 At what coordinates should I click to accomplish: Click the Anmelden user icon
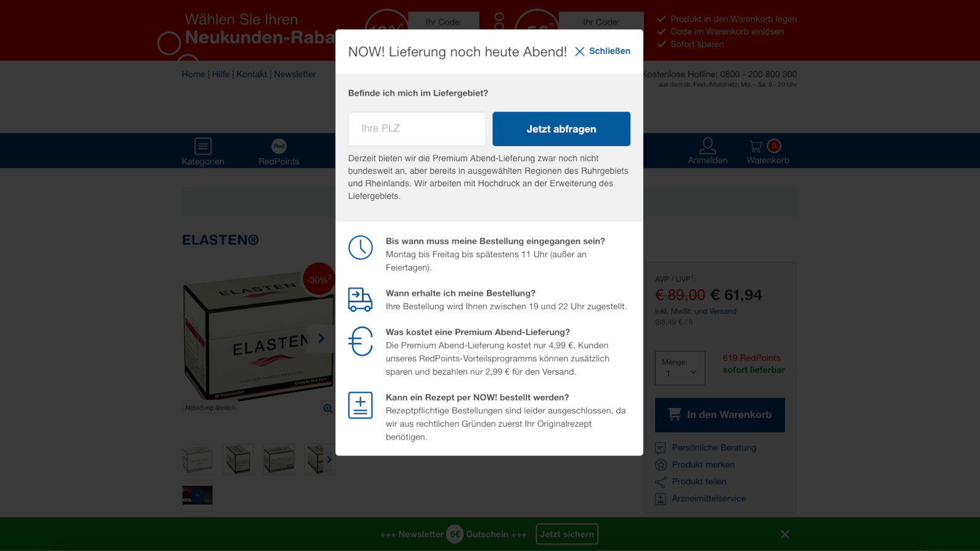click(707, 146)
